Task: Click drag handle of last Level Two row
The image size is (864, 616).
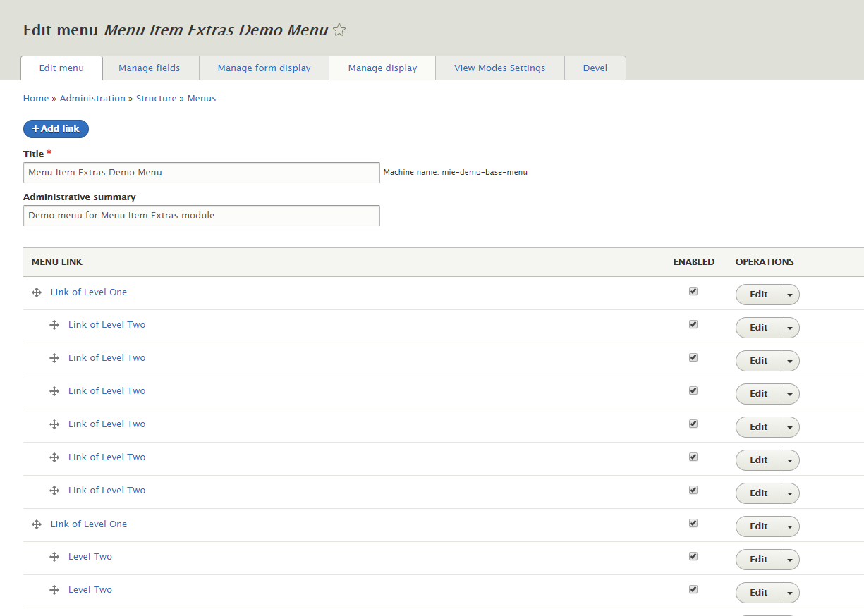Action: pos(54,590)
